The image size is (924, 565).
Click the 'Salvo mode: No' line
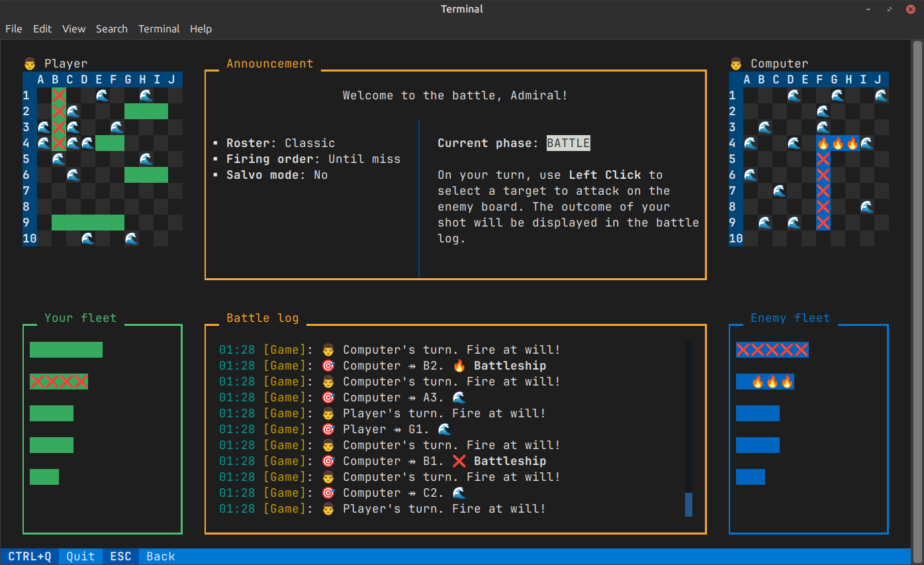(277, 175)
